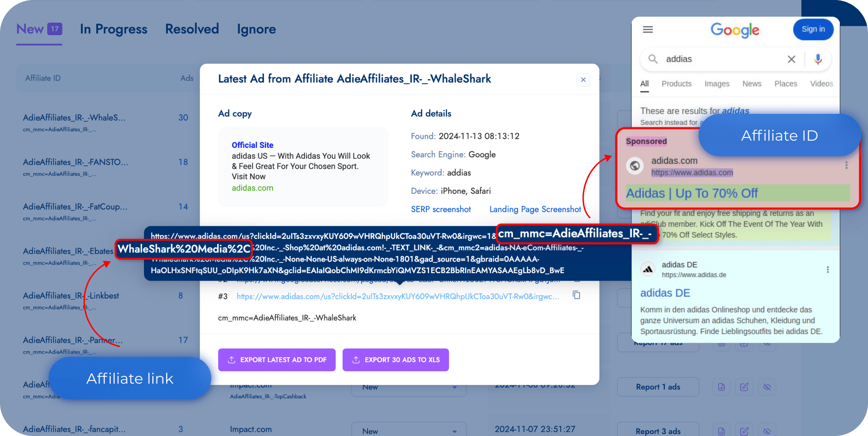Viewport: 868px width, 436px height.
Task: Click the ads count 18 in FANSTO row
Action: click(x=183, y=162)
